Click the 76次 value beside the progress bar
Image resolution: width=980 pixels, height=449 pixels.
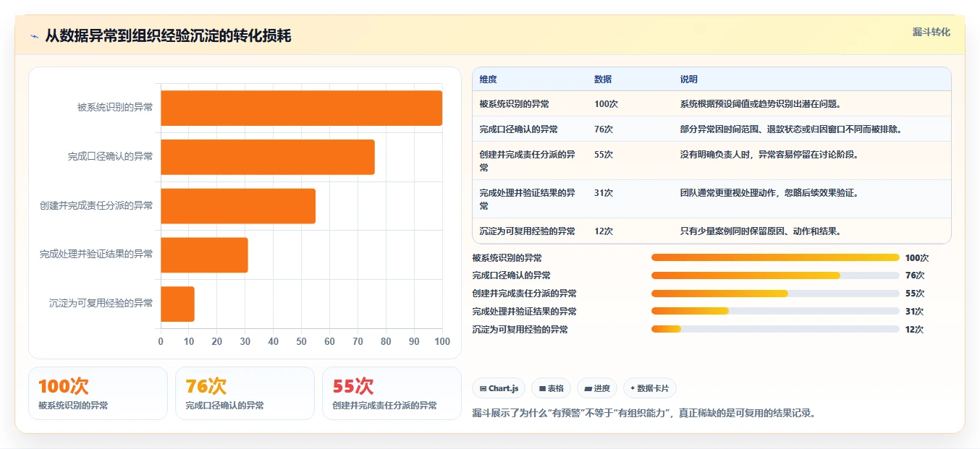pyautogui.click(x=915, y=275)
